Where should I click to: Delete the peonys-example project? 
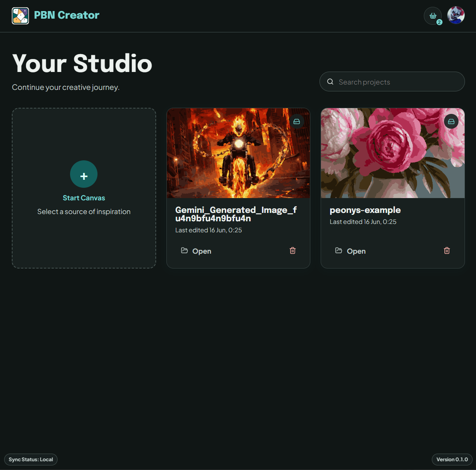[447, 251]
